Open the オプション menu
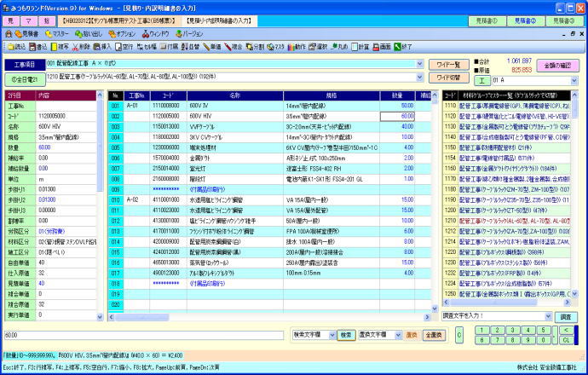588x375 pixels. click(x=124, y=32)
